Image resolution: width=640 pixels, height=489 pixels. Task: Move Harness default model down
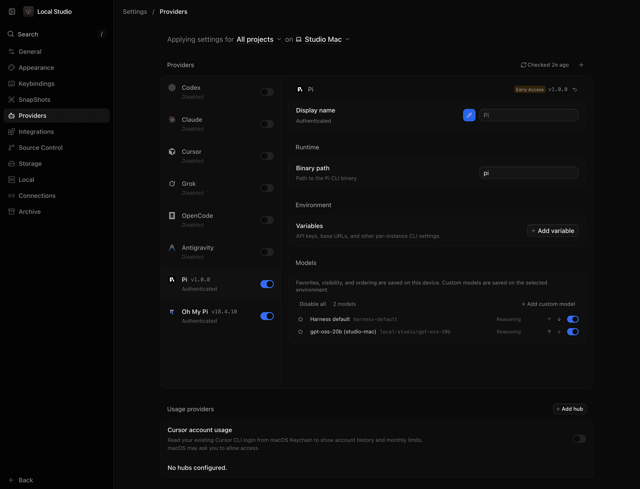559,319
